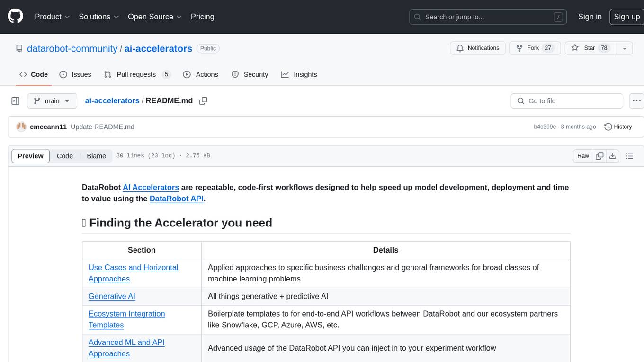Image resolution: width=644 pixels, height=362 pixels.
Task: Open the main branch selector
Action: click(x=52, y=101)
